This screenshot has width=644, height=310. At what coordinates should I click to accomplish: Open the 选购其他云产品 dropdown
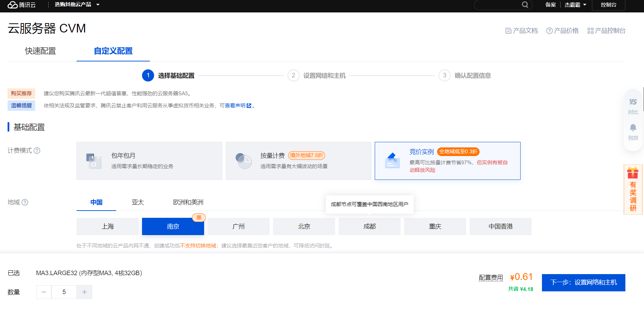click(x=77, y=4)
